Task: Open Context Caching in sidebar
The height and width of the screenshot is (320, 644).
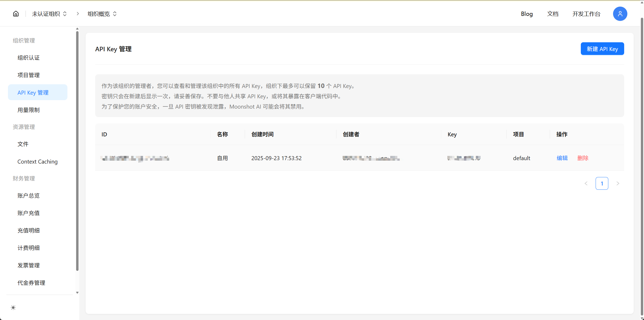Action: [x=38, y=161]
